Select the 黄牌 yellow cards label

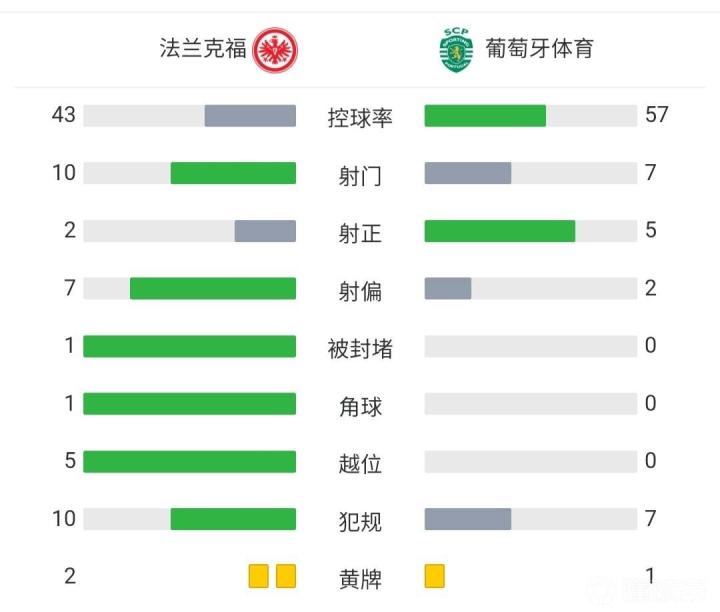coord(360,579)
